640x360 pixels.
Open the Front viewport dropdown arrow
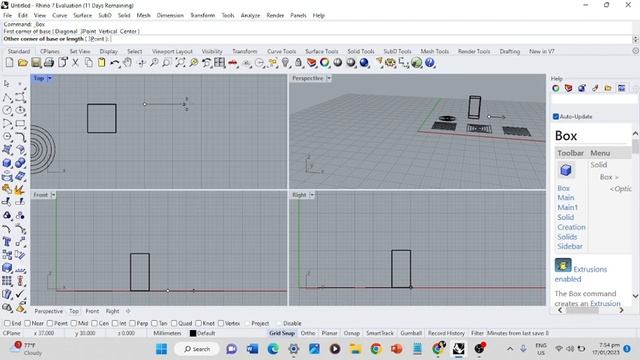pyautogui.click(x=53, y=195)
